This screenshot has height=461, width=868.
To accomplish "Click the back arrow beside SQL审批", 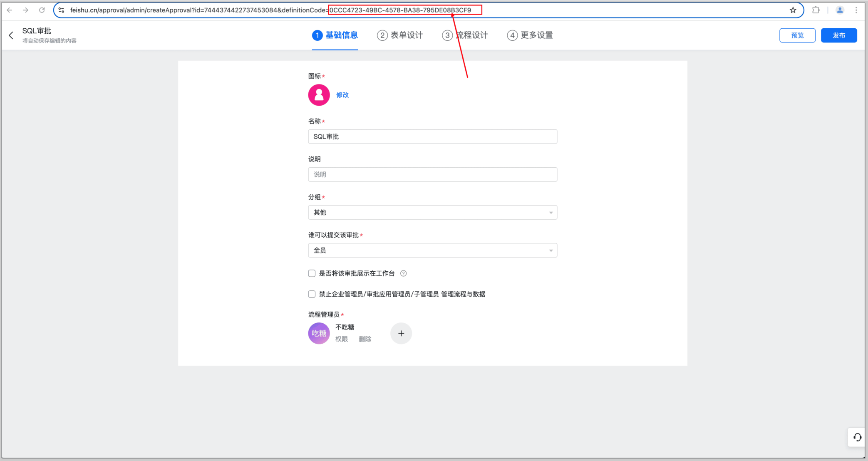I will 11,35.
